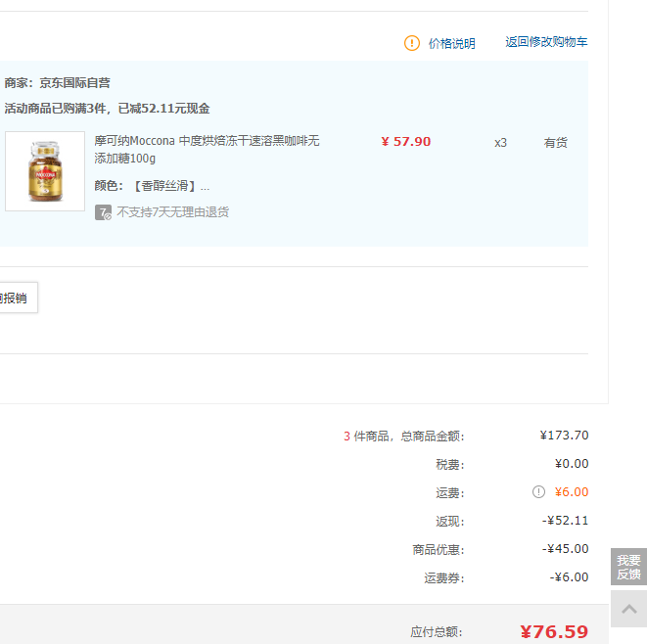Click the 有货 stock status

click(x=555, y=143)
